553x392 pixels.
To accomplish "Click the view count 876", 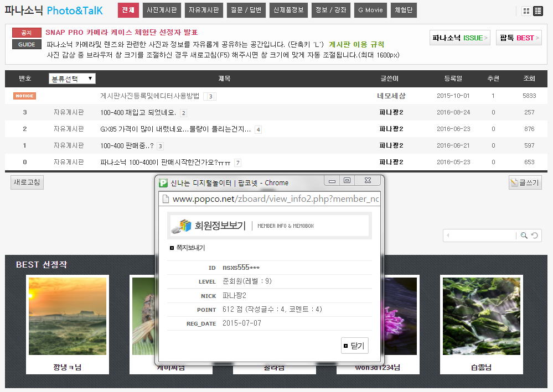I will 529,129.
